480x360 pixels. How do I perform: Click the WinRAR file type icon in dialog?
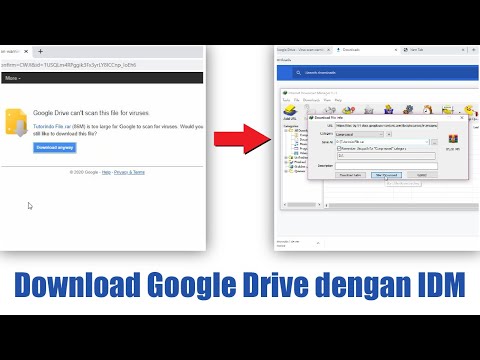[x=453, y=139]
